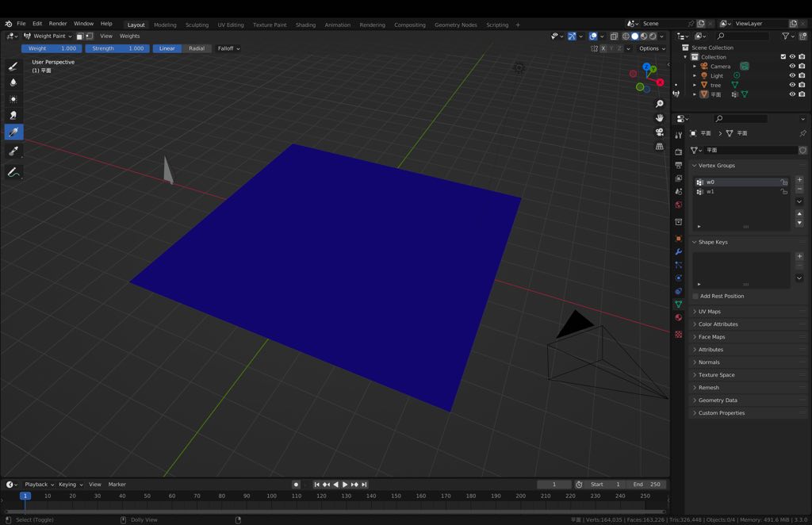The width and height of the screenshot is (812, 525).
Task: Select the Blur weight painting tool
Action: point(13,82)
